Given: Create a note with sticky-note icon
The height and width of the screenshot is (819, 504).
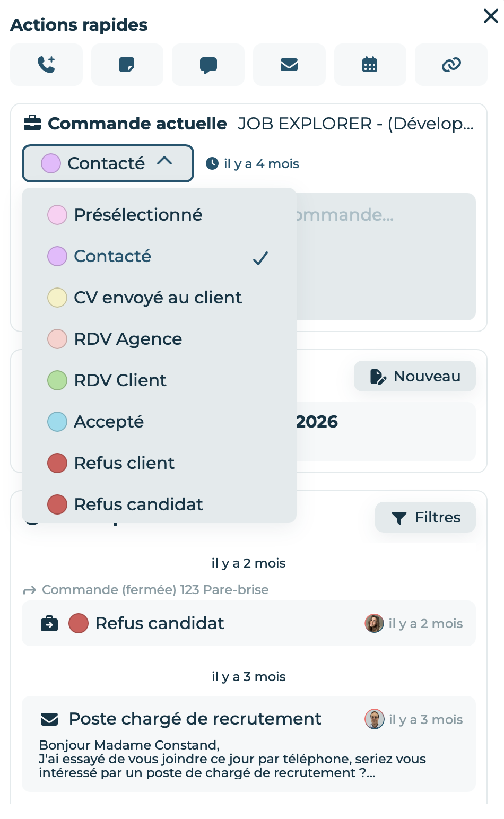Looking at the screenshot, I should click(x=127, y=65).
